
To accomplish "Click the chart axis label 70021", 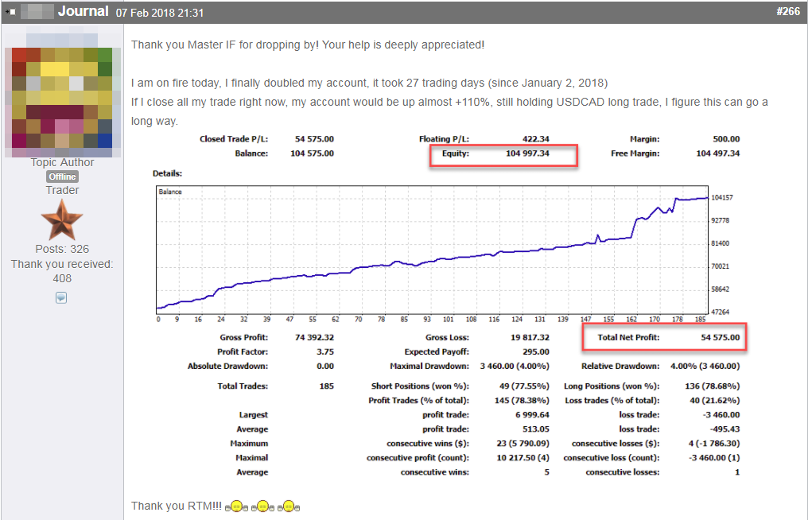I will coord(720,266).
